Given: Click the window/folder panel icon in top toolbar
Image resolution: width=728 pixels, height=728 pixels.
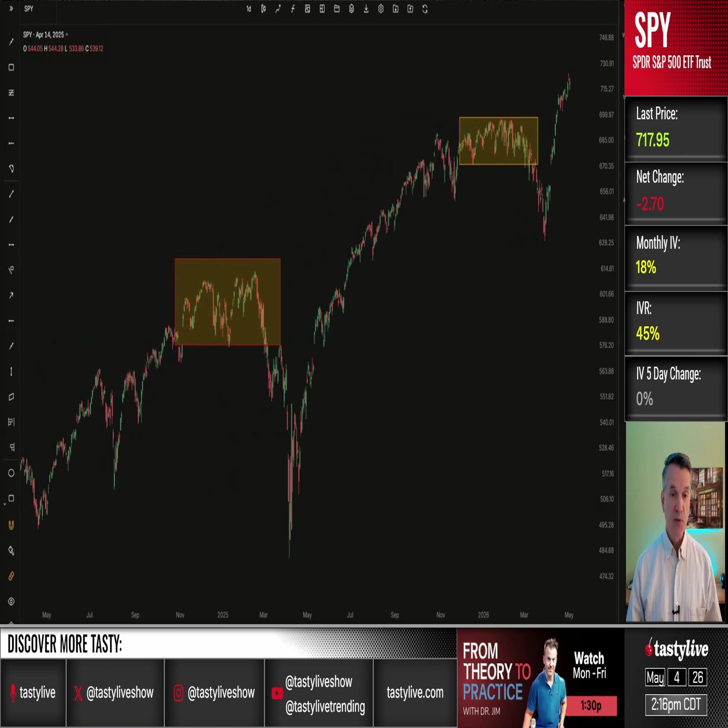Looking at the screenshot, I should [337, 9].
